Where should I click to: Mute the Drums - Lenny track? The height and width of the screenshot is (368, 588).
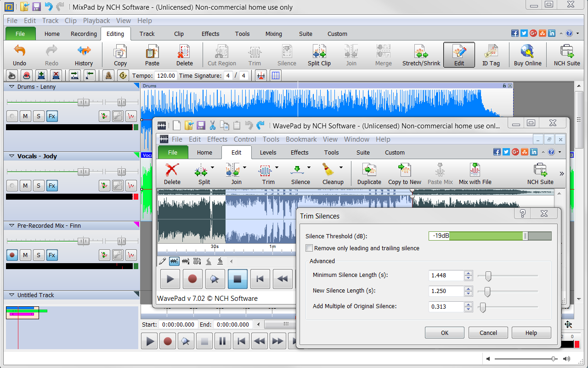tap(25, 116)
